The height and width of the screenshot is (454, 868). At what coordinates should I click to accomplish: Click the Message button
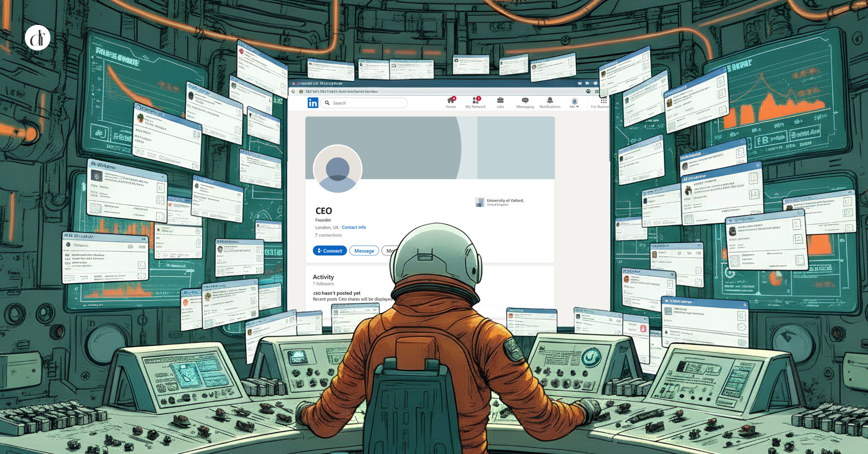364,251
